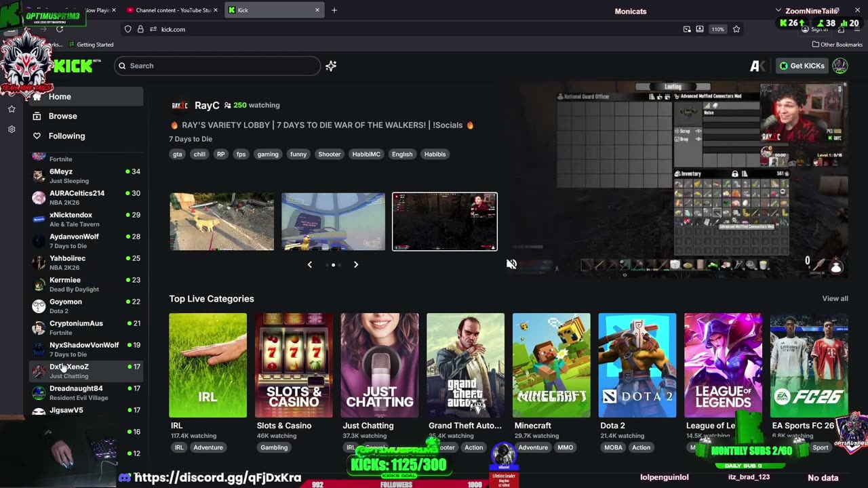Screen dimensions: 868x488
Task: Open the NyxShadowVonWolf channel in sidebar
Action: (x=86, y=349)
